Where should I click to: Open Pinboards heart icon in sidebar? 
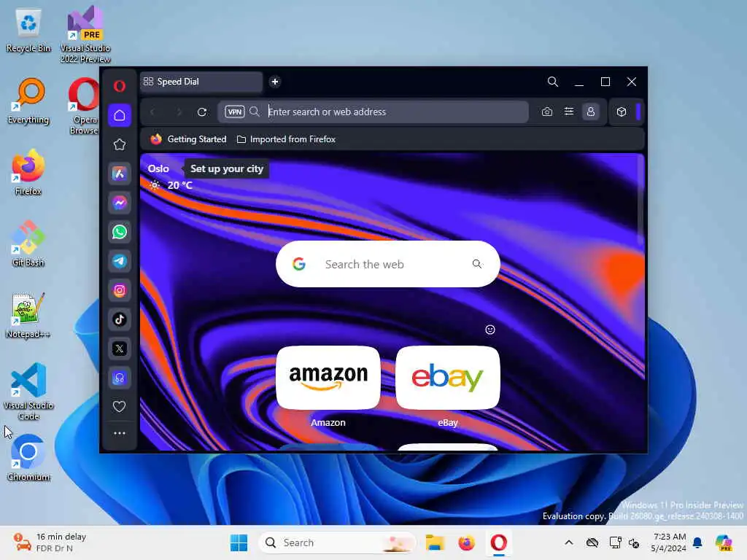tap(119, 407)
